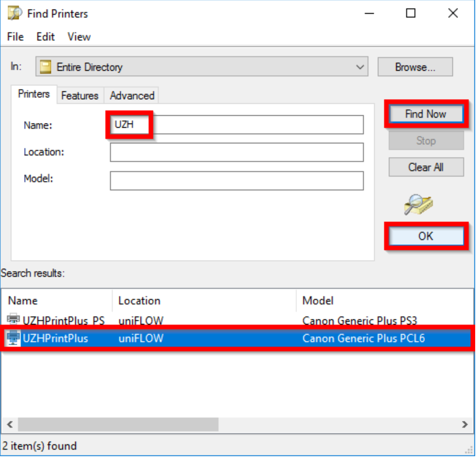The image size is (476, 457).
Task: Click the horizontal scrollbar right arrow
Action: [464, 424]
